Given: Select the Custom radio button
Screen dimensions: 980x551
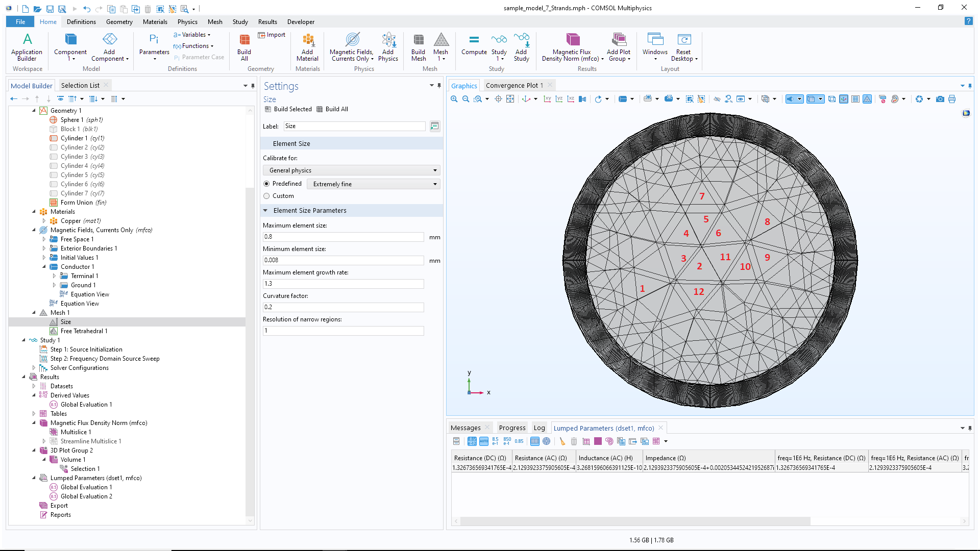Looking at the screenshot, I should point(266,196).
